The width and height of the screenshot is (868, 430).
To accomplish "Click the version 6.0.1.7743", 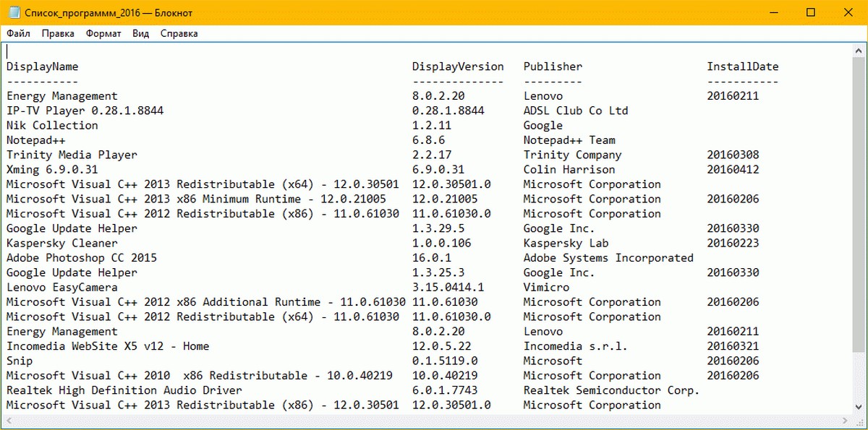I will pos(445,390).
